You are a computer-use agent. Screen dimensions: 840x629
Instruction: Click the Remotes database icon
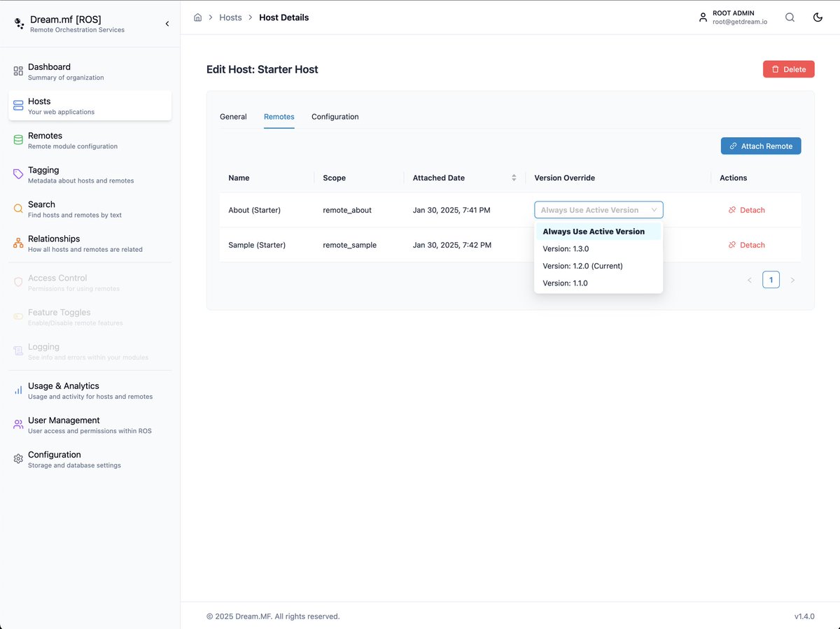point(18,140)
